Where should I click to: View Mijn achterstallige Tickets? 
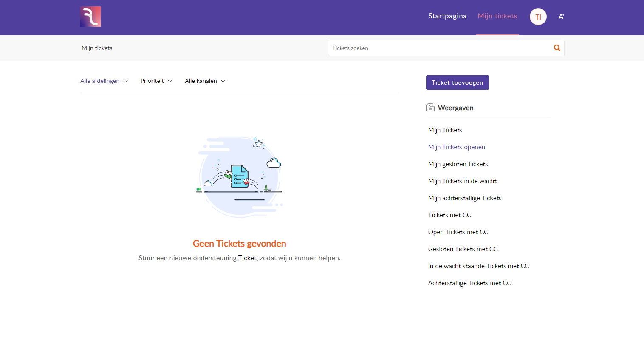tap(465, 198)
